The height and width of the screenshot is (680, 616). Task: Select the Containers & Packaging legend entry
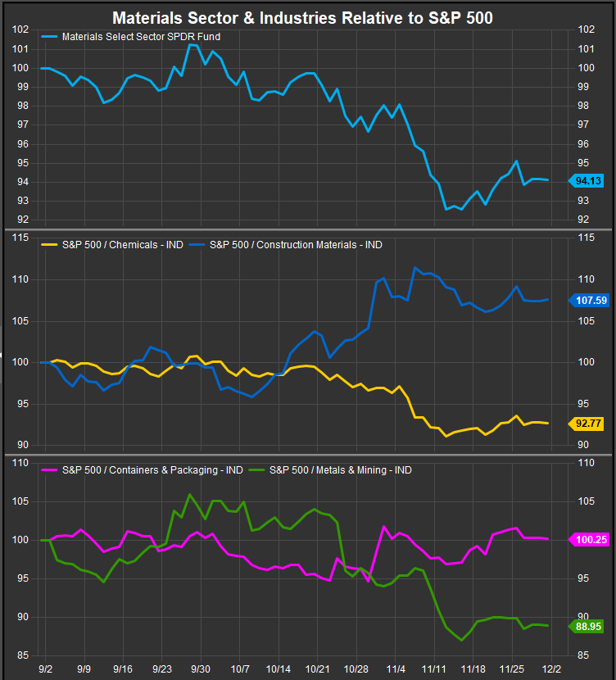click(x=152, y=470)
